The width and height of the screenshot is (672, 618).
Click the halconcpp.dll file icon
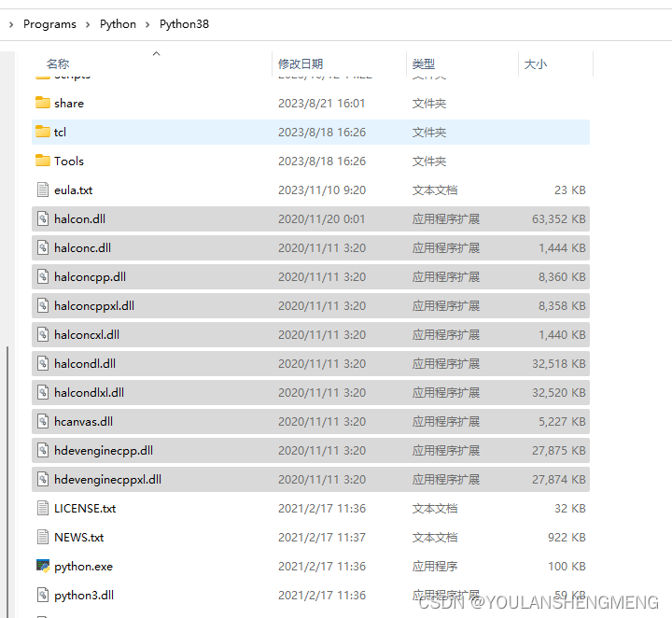click(42, 276)
